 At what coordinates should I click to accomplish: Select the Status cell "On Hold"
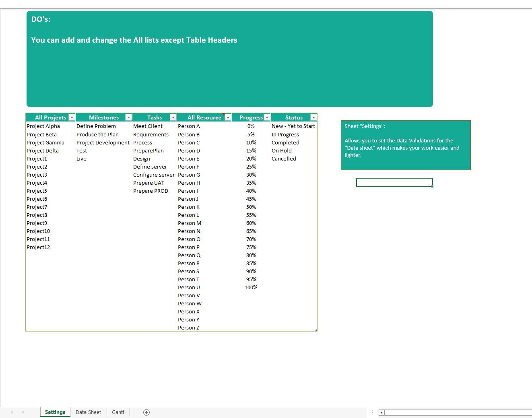294,150
